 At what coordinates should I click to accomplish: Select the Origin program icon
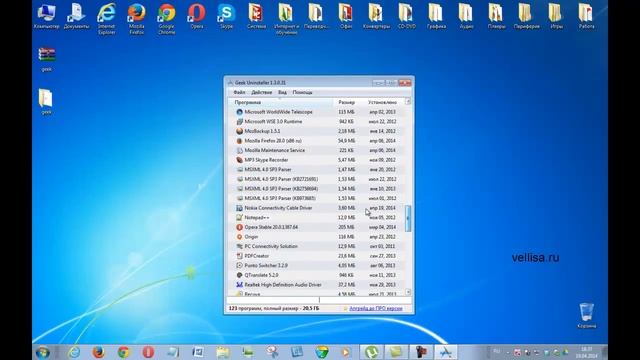click(240, 237)
